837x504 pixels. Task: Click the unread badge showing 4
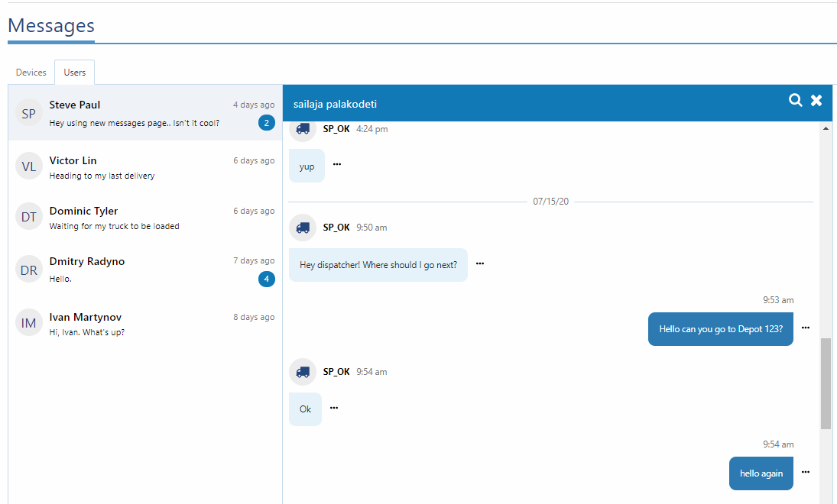tap(267, 279)
